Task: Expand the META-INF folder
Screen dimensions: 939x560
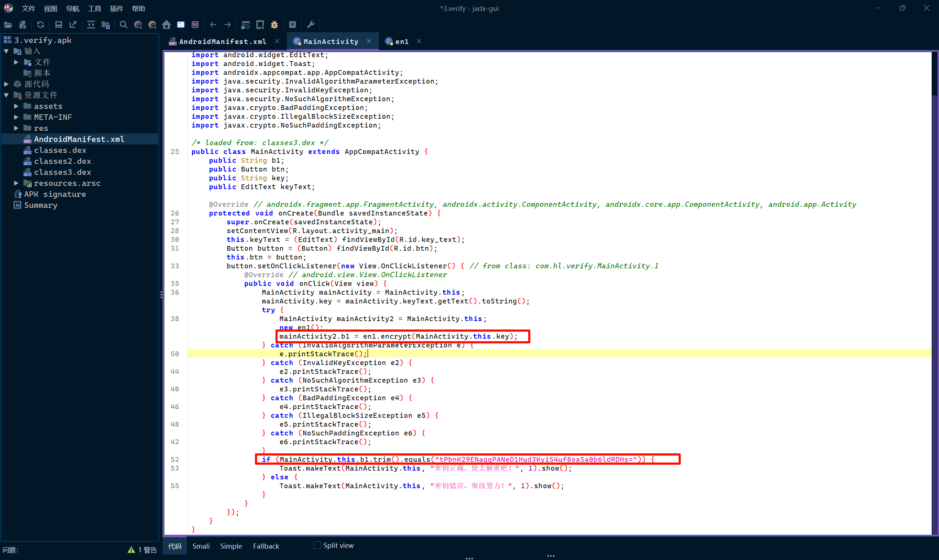Action: (x=16, y=117)
